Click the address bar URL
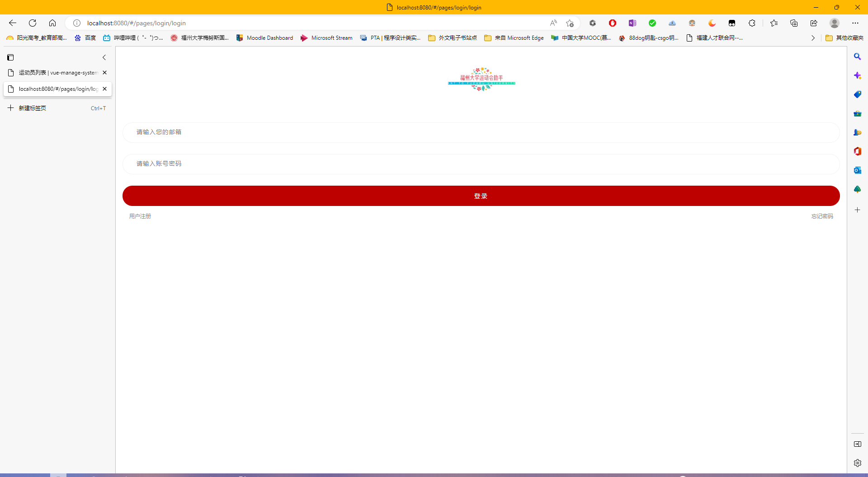868x477 pixels. point(137,23)
